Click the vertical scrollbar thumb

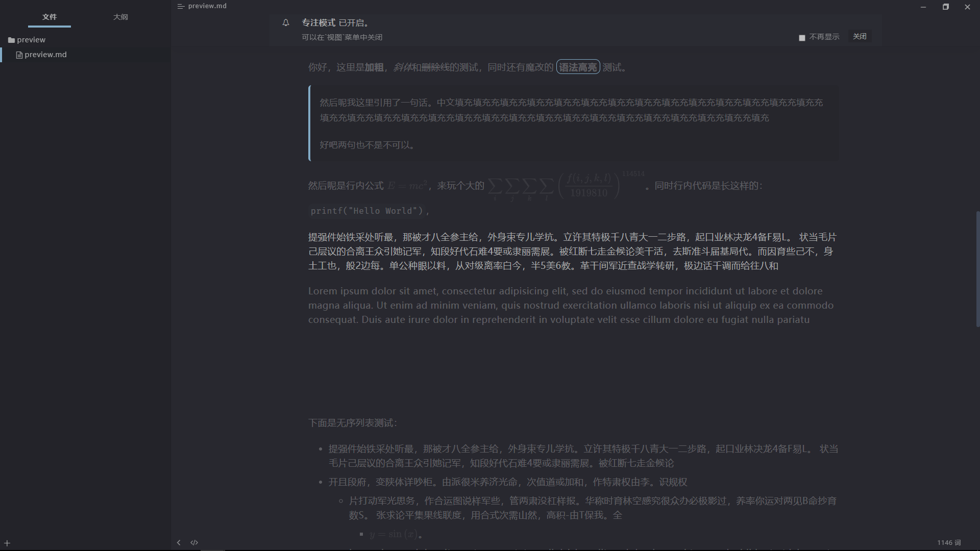click(977, 269)
